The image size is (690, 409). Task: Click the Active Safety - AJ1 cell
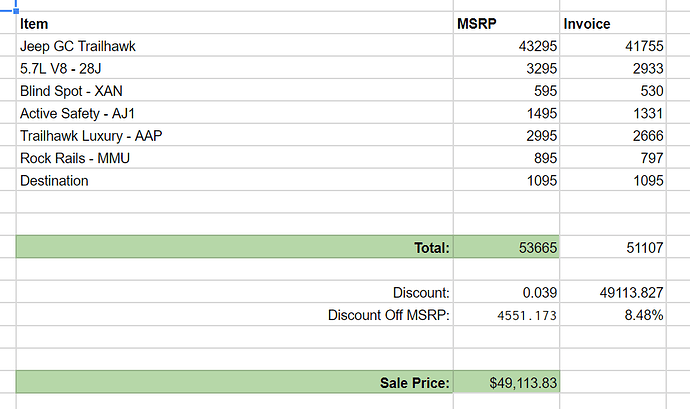point(235,113)
